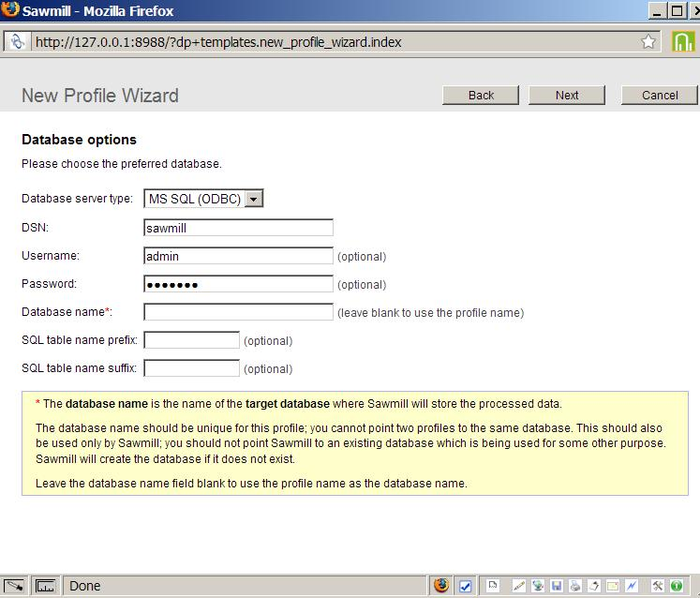Click the green circle status icon
Viewport: 700px width, 598px height.
pyautogui.click(x=676, y=586)
